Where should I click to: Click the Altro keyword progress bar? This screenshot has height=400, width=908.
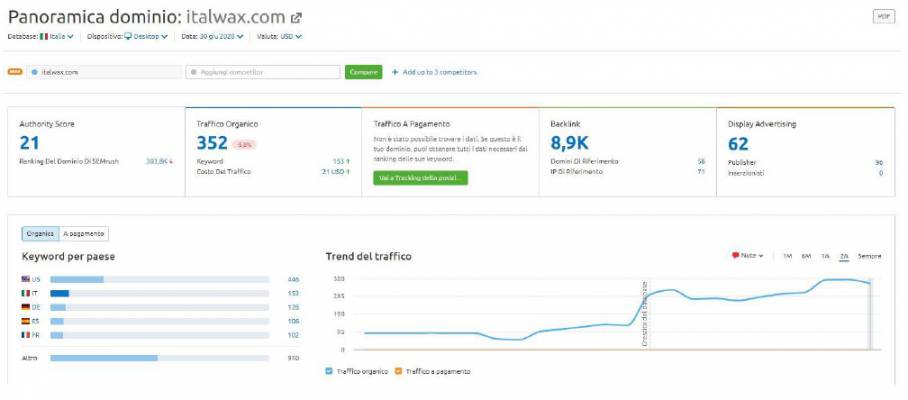coord(160,358)
